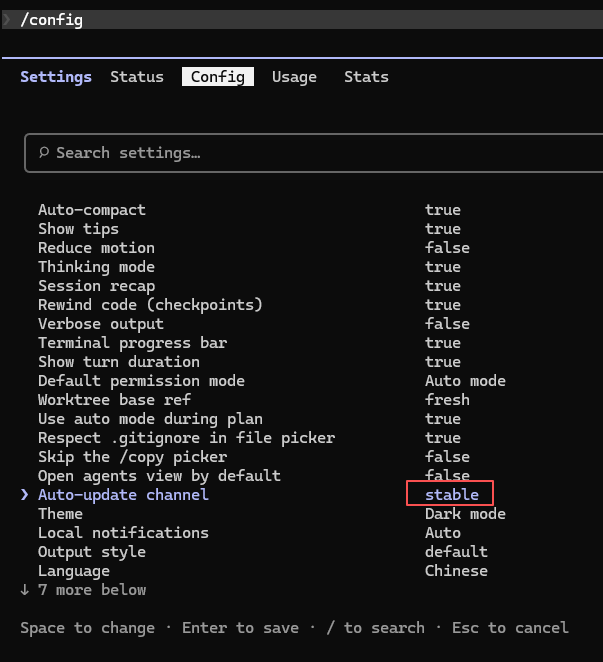
Task: Click the Esc to cancel hint
Action: [x=510, y=628]
